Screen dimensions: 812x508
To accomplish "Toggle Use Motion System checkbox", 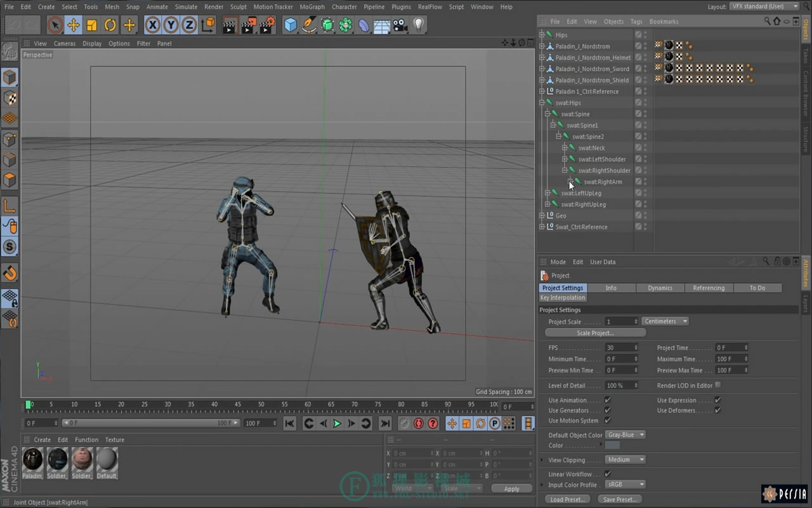I will click(x=608, y=420).
